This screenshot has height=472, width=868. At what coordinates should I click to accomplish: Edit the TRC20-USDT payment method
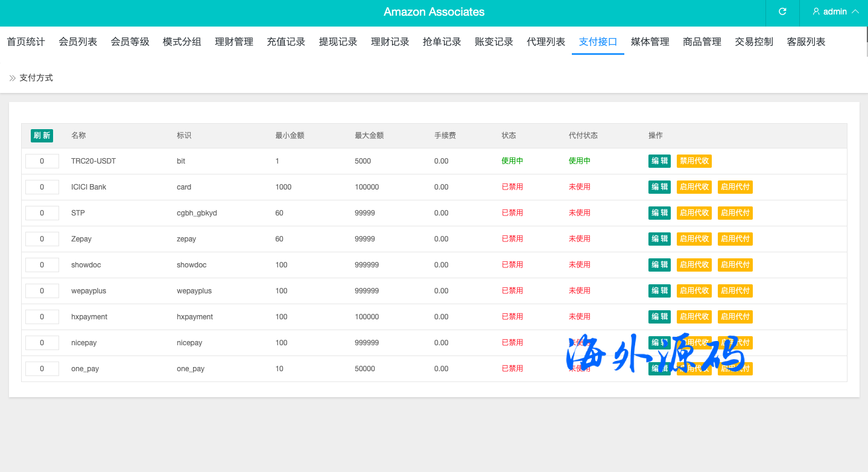(x=659, y=161)
